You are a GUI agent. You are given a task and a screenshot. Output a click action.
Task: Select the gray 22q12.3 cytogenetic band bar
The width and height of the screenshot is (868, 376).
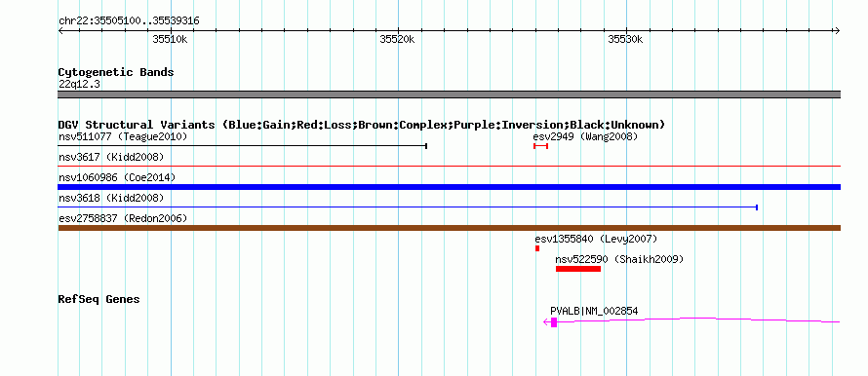pyautogui.click(x=449, y=94)
